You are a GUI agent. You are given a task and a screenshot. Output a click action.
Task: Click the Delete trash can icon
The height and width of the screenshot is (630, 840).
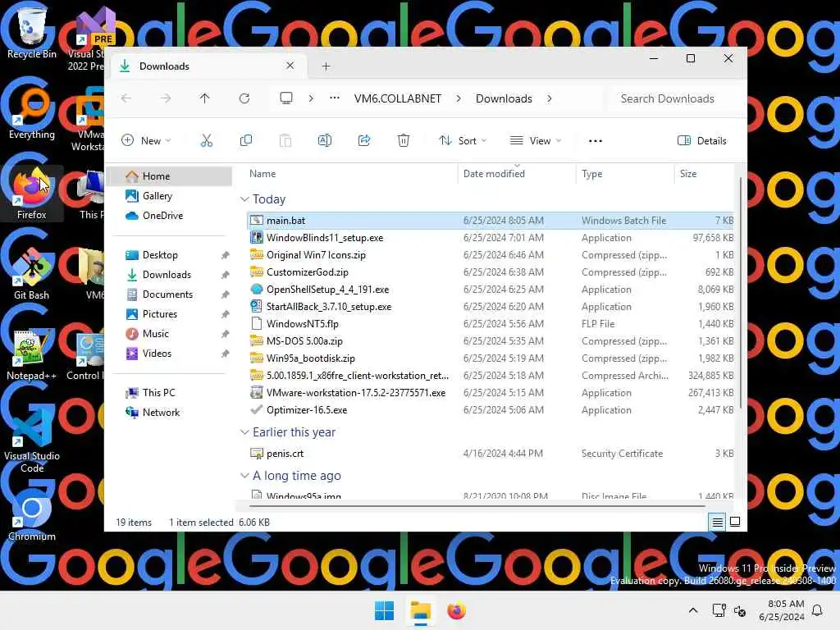click(404, 141)
